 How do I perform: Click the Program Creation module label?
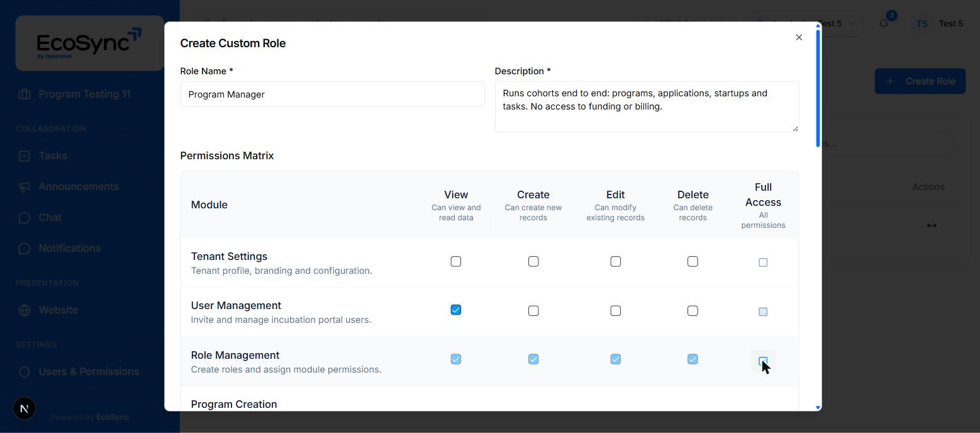pyautogui.click(x=234, y=404)
